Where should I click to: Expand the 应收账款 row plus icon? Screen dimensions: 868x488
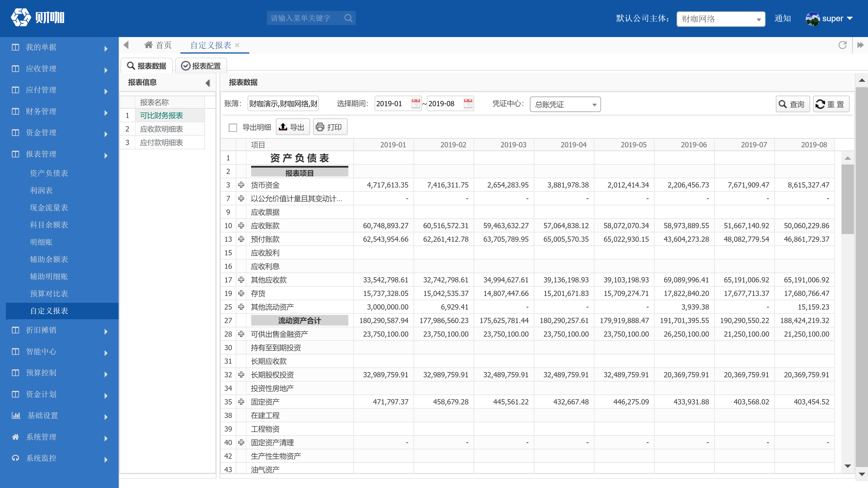(241, 225)
